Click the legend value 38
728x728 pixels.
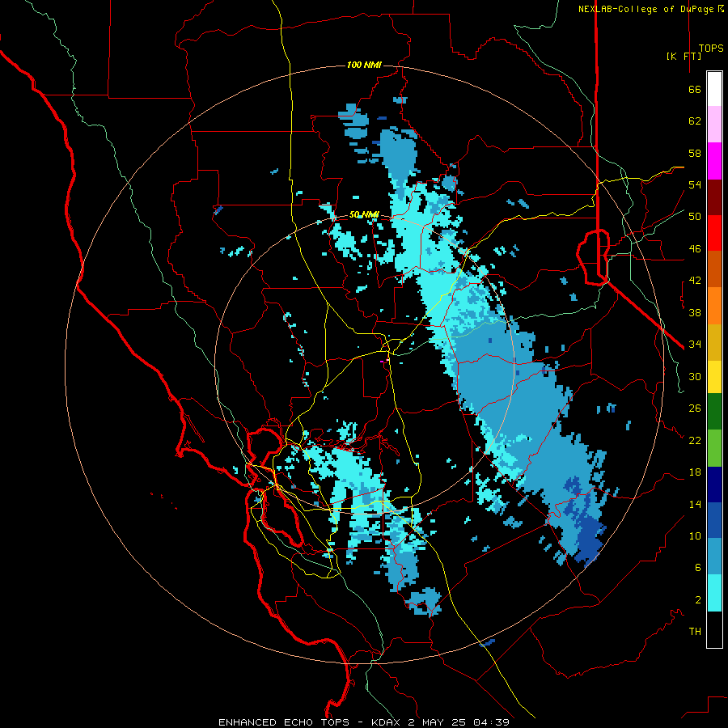point(695,312)
